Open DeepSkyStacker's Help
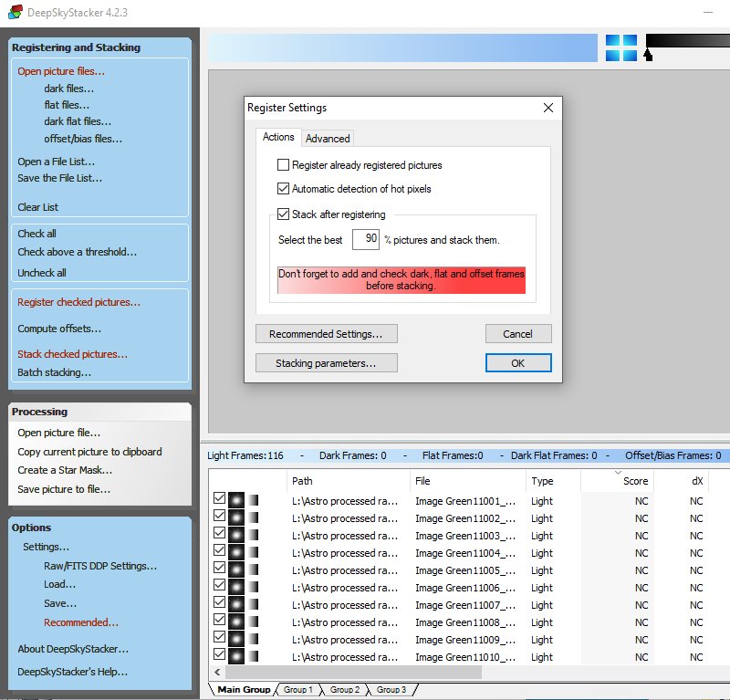This screenshot has height=700, width=730. pyautogui.click(x=72, y=672)
